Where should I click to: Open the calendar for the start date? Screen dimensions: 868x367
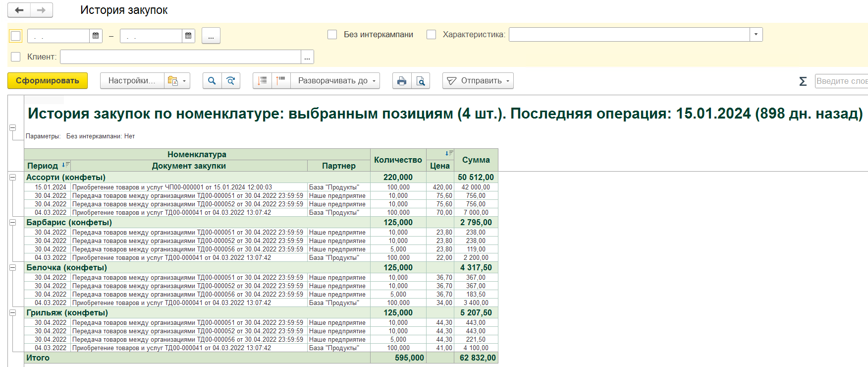96,36
